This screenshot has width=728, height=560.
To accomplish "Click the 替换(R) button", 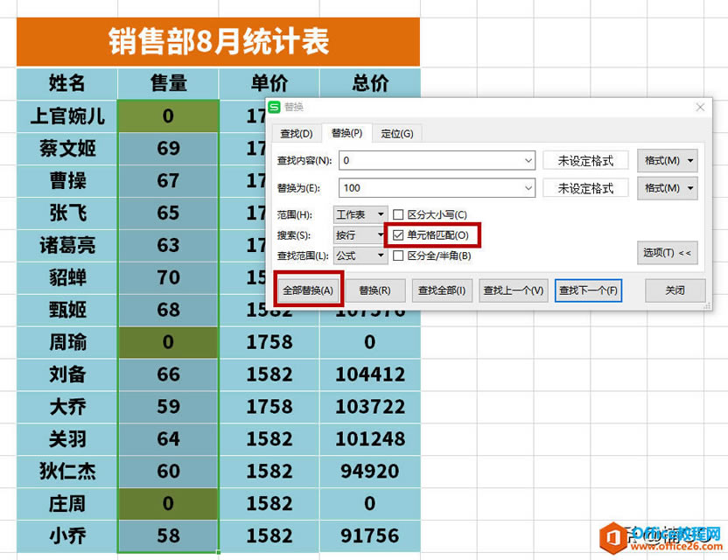I will pos(375,290).
